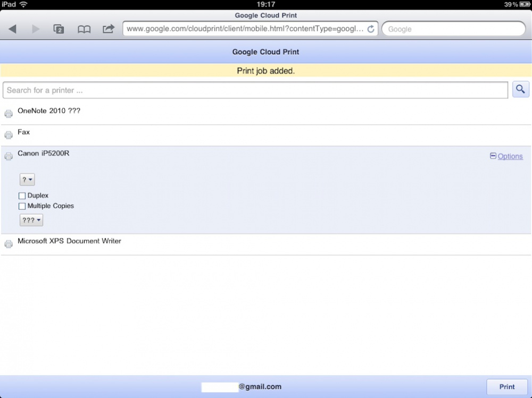Tap the 19:17 clock in status bar
This screenshot has width=532, height=398.
coord(265,4)
